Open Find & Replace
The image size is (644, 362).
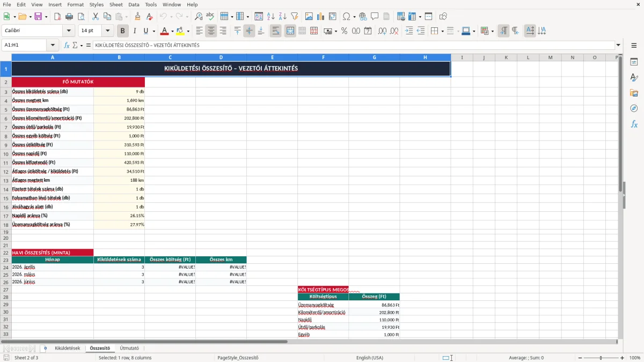click(199, 17)
